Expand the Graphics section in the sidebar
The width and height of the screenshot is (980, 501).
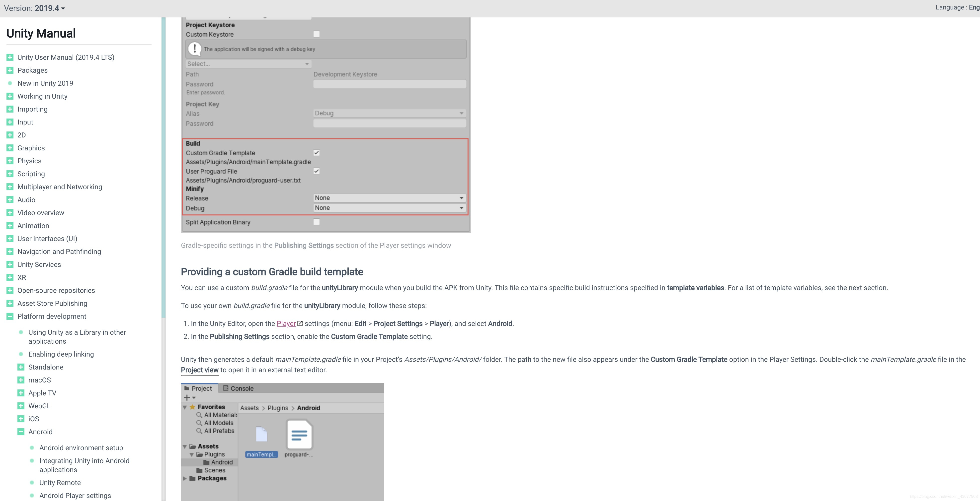tap(9, 148)
